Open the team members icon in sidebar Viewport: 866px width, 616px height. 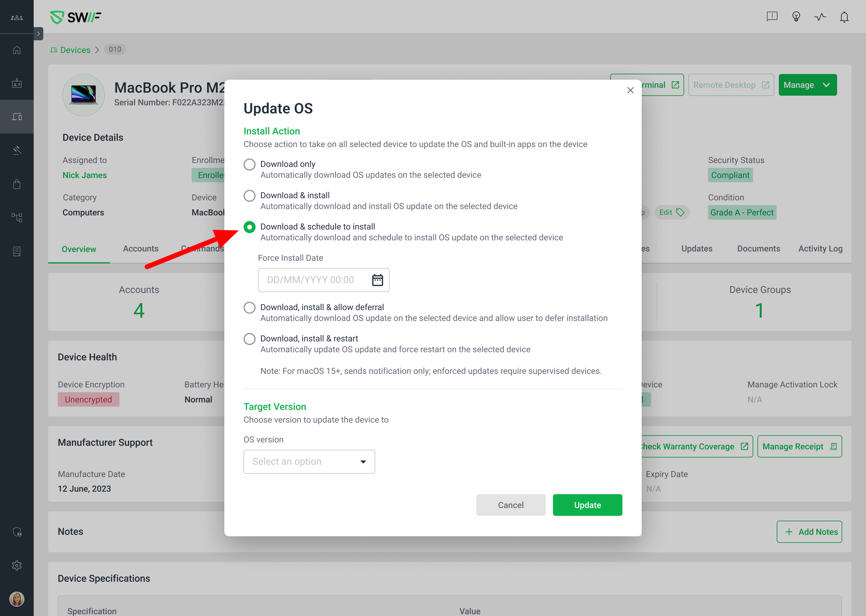(x=17, y=17)
